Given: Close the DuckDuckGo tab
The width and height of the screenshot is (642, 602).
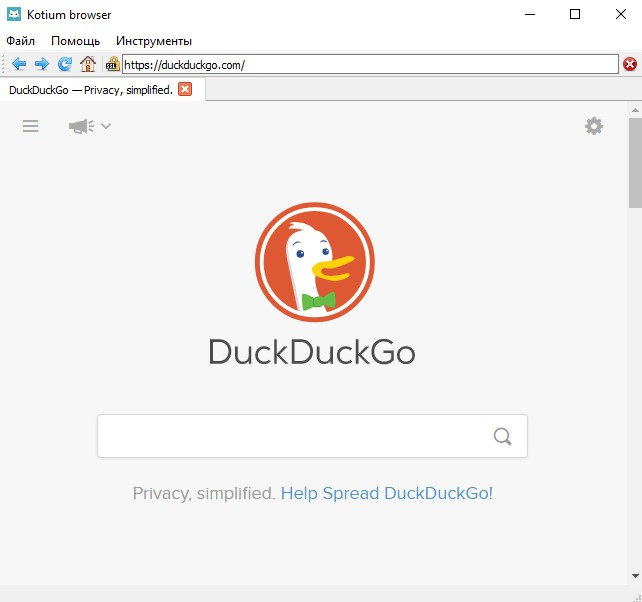Looking at the screenshot, I should tap(185, 89).
